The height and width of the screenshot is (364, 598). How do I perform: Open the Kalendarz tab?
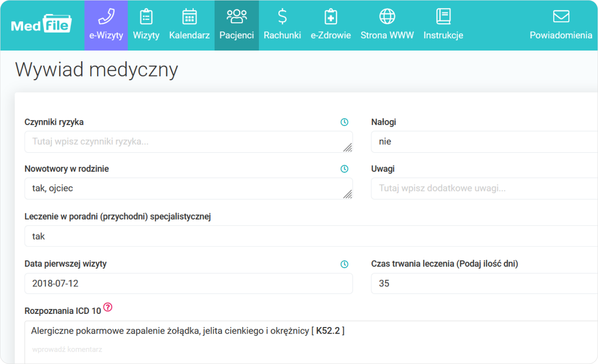(x=189, y=25)
